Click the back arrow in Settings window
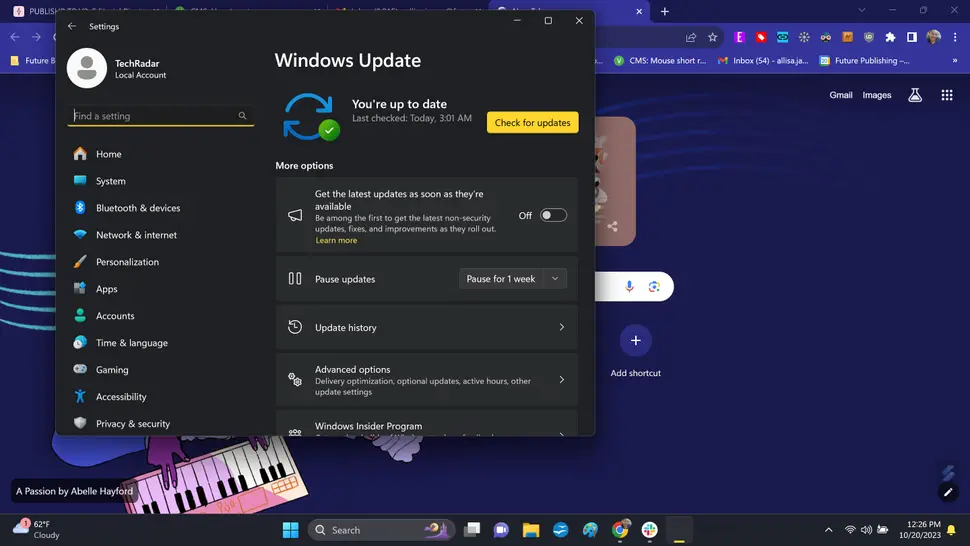 [72, 26]
